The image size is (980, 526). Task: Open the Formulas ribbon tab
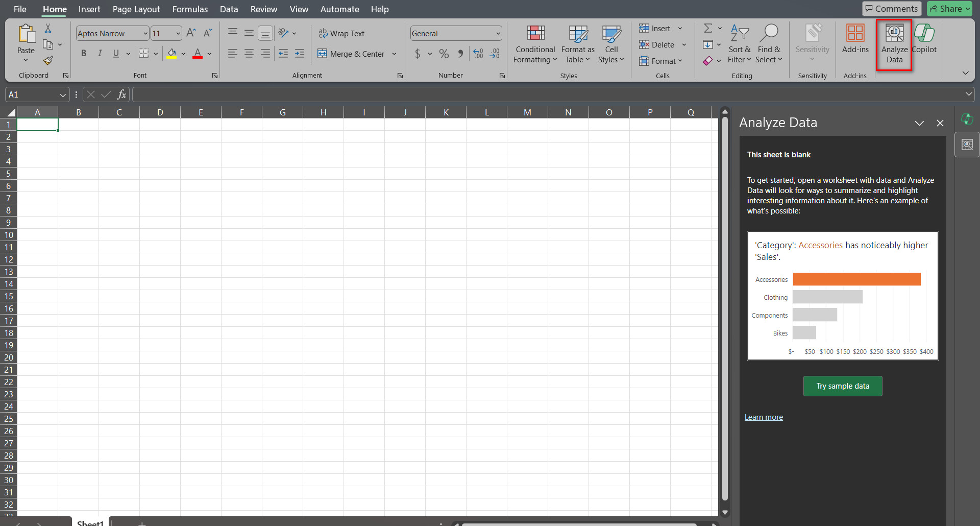coord(190,9)
